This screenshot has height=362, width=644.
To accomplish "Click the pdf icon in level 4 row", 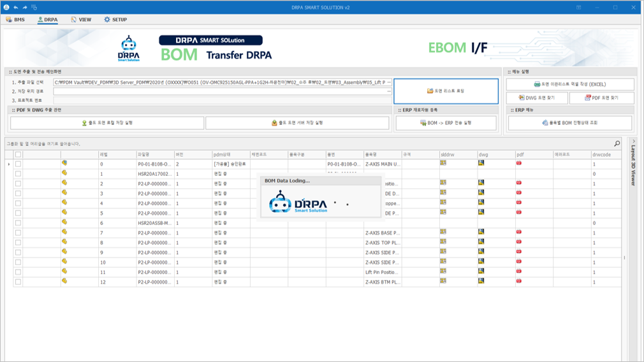I will [x=519, y=202].
